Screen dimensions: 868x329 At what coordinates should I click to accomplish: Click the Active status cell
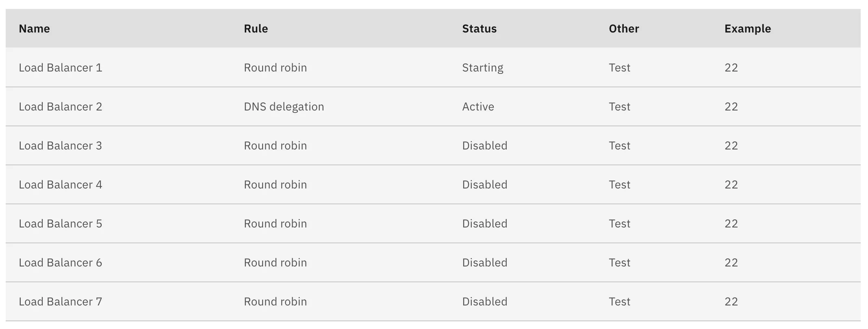coord(478,107)
